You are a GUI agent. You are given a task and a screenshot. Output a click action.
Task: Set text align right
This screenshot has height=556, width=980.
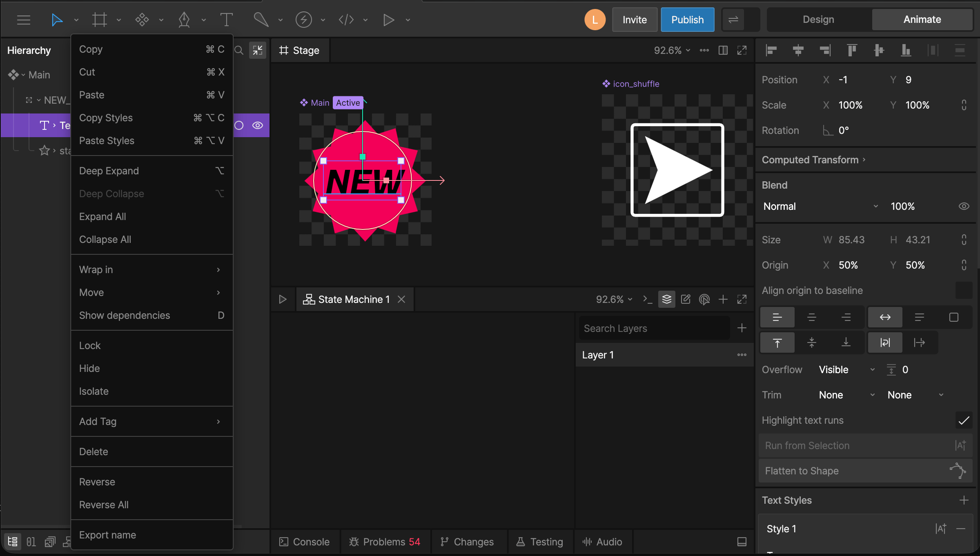click(x=846, y=317)
